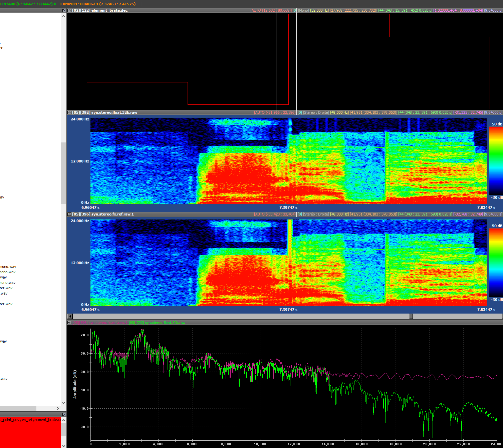Screen dimensions: 503x448
Task: Toggle the Mono channel label on element_brate.dec
Action: [303, 10]
